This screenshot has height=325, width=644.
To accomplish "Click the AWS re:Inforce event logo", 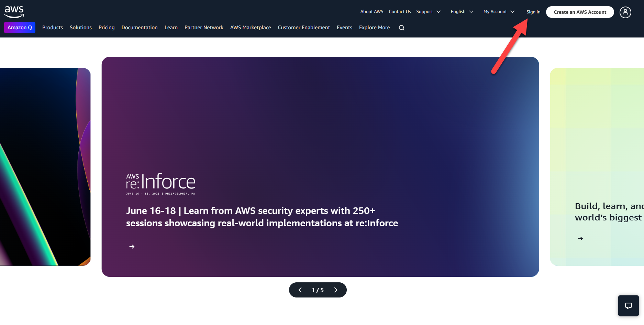I will tap(160, 184).
